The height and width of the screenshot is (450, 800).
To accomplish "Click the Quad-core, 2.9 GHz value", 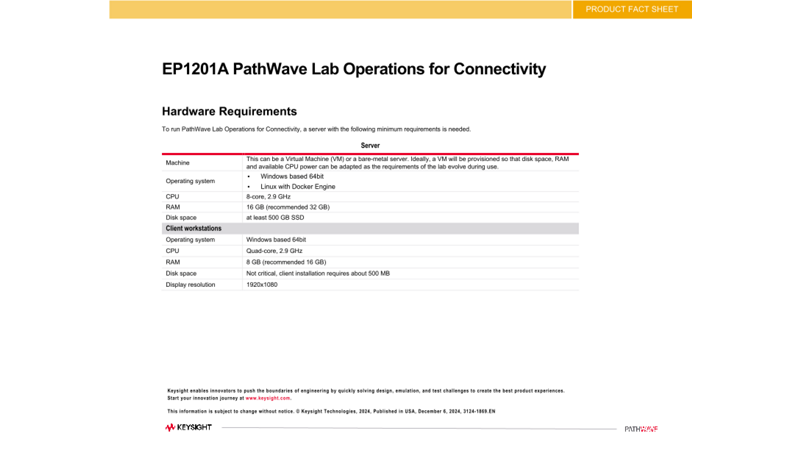I will pos(274,251).
